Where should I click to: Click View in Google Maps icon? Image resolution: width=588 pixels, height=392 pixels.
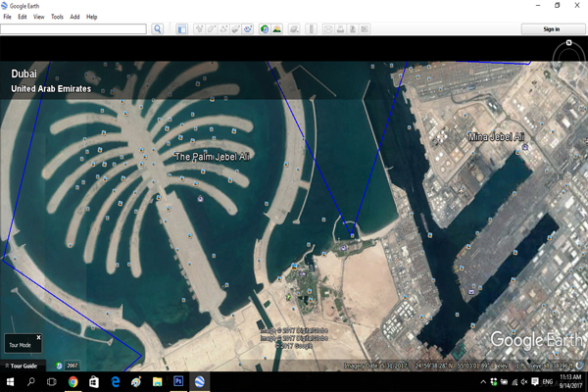(365, 28)
